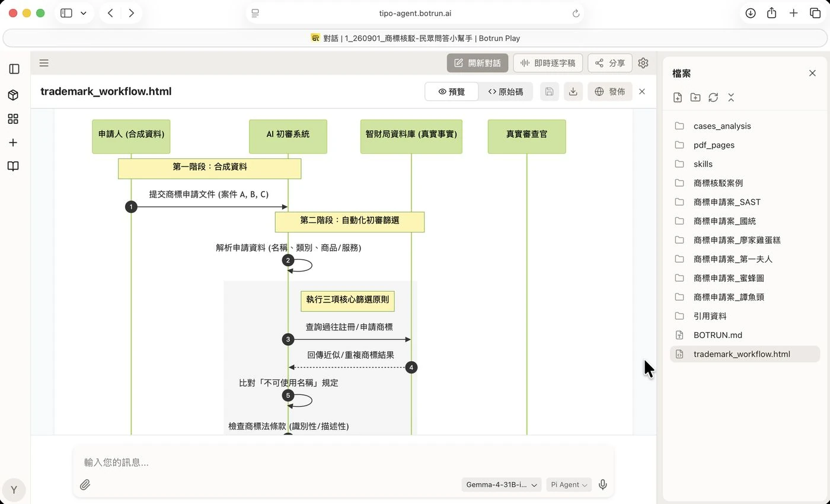Expand the 商標申請案_SAST folder

point(745,202)
